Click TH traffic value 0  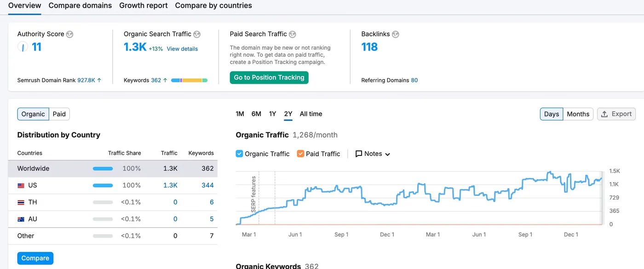point(175,202)
